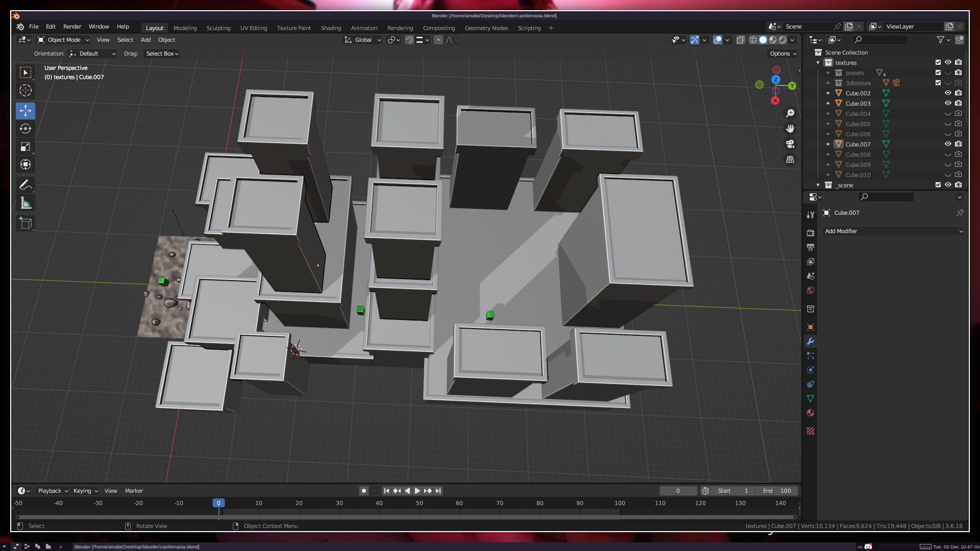The image size is (980, 551).
Task: Click the End frame field
Action: pyautogui.click(x=777, y=491)
